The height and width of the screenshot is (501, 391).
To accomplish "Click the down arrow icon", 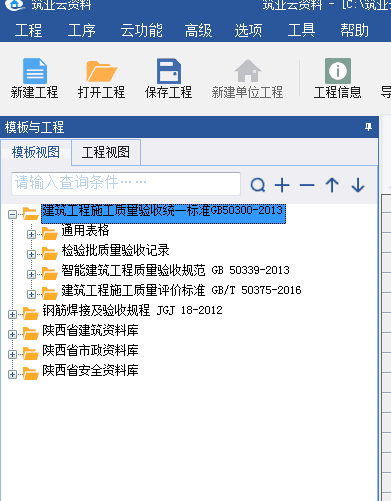I will click(358, 185).
